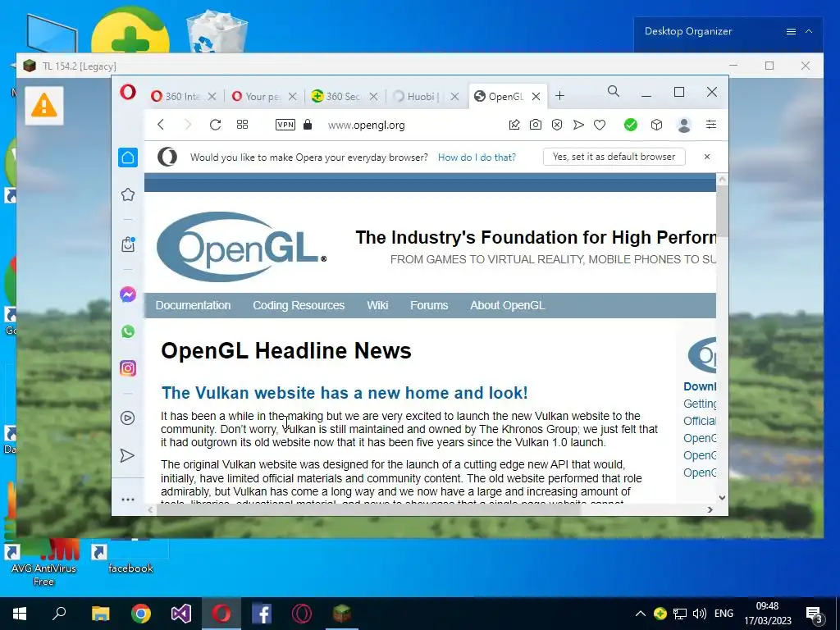Search open tabs with magnifier icon
This screenshot has height=630, width=840.
(614, 92)
